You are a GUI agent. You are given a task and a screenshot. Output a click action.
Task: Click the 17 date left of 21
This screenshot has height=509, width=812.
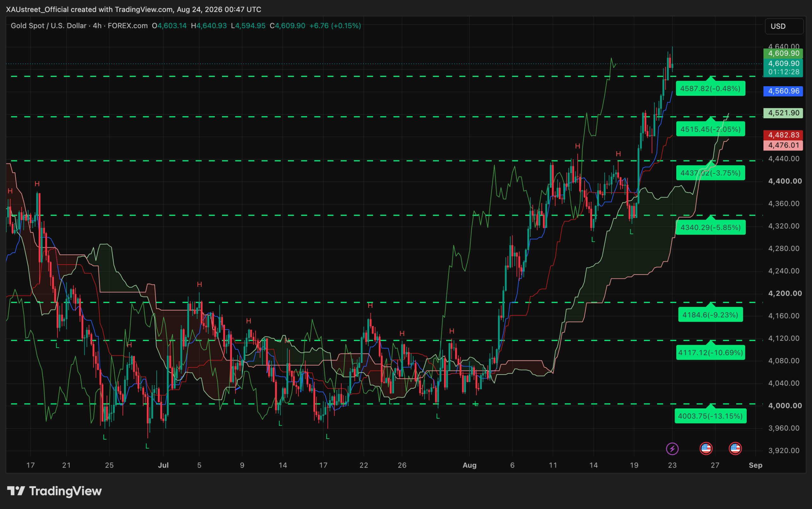(x=30, y=465)
